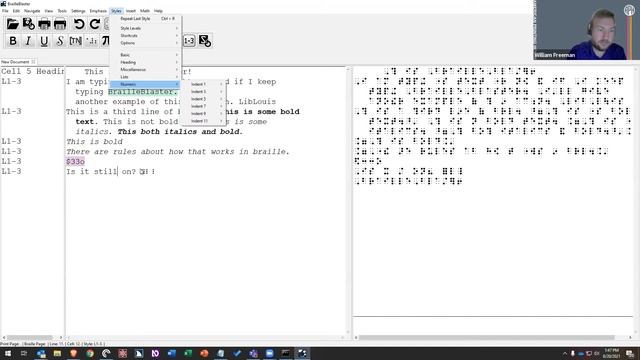
Task: Expand the Shortcuts submenu
Action: click(146, 36)
